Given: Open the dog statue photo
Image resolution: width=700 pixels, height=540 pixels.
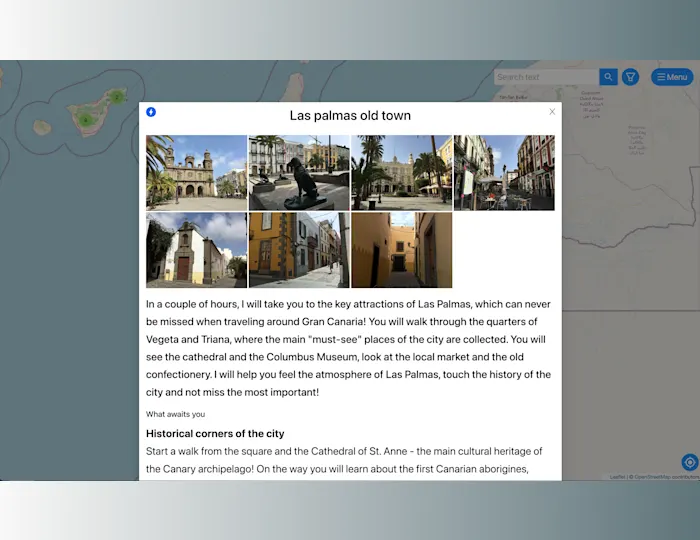Looking at the screenshot, I should [299, 173].
